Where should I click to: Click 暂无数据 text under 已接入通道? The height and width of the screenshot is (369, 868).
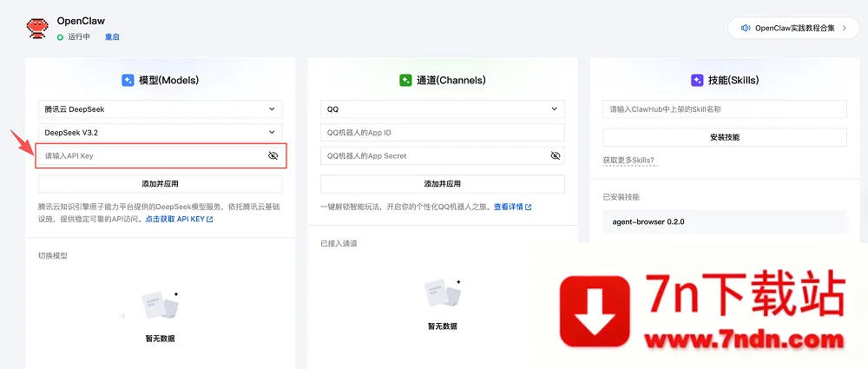click(443, 326)
